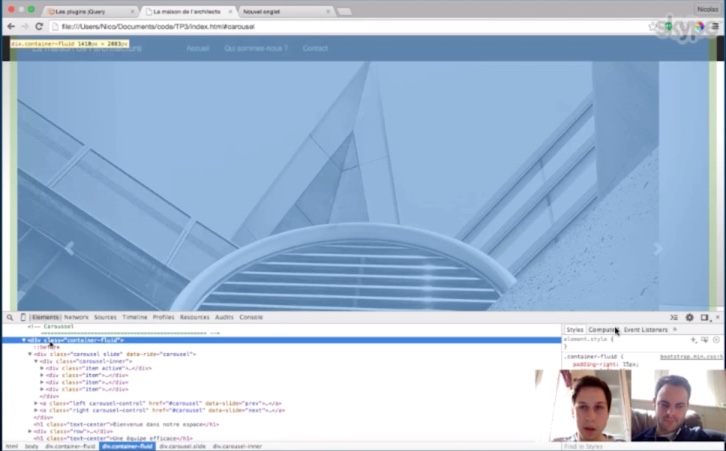Close the La maison de l'architecte tab
Image resolution: width=726 pixels, height=451 pixels.
230,12
